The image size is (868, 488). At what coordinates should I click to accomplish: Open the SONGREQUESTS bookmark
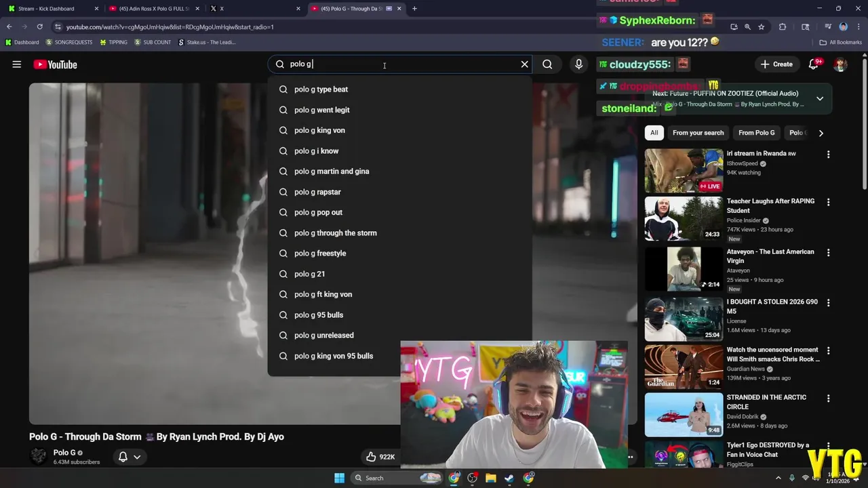(69, 42)
